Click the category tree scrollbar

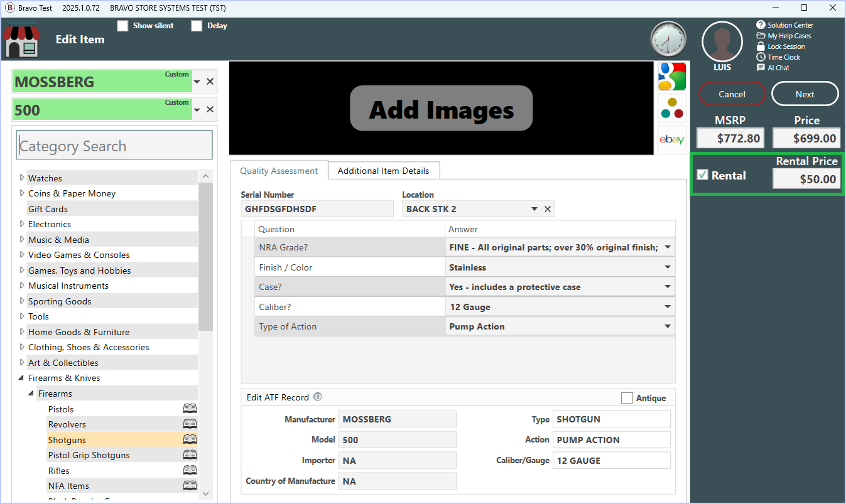(x=206, y=257)
